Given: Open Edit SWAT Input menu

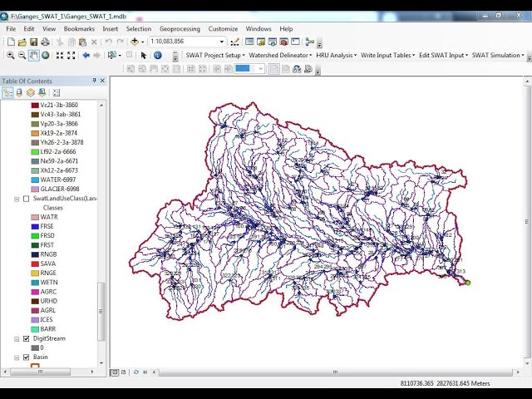Looking at the screenshot, I should [x=443, y=56].
